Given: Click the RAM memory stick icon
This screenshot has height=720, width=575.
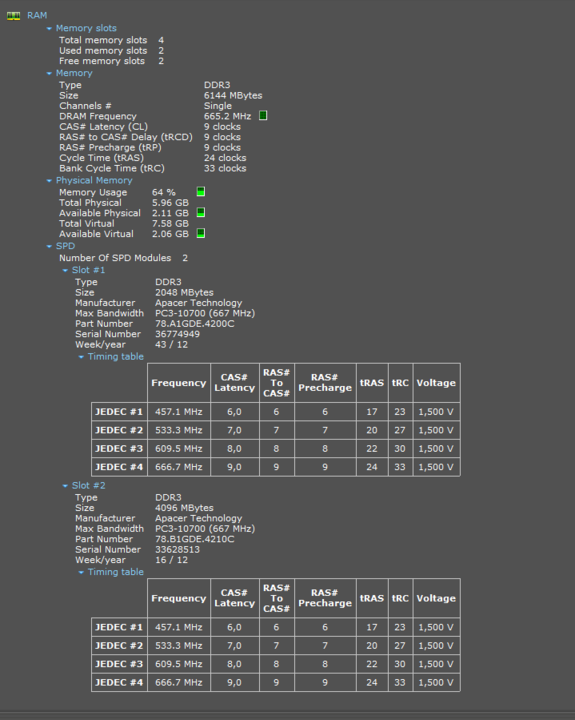Looking at the screenshot, I should click(x=13, y=16).
